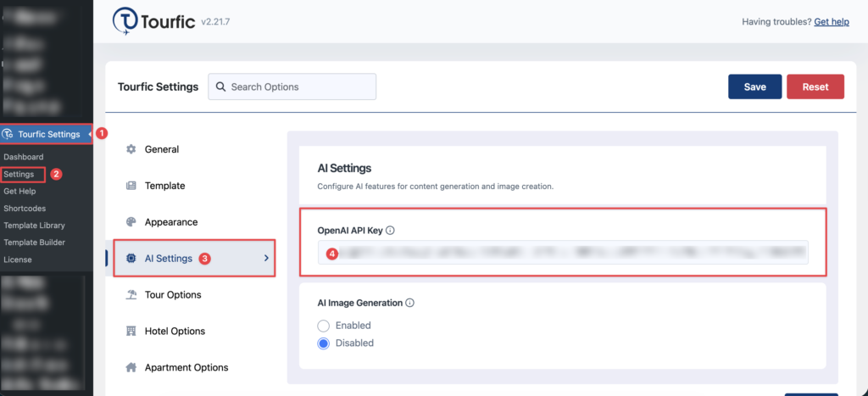Screen dimensions: 868x396
Task: Click the AI Image Generation info icon
Action: [x=409, y=303]
